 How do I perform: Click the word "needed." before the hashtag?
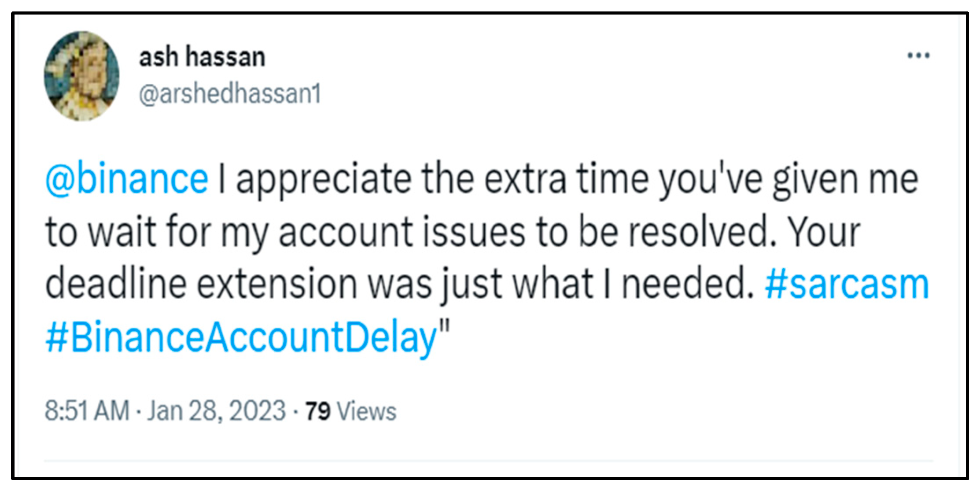click(688, 285)
